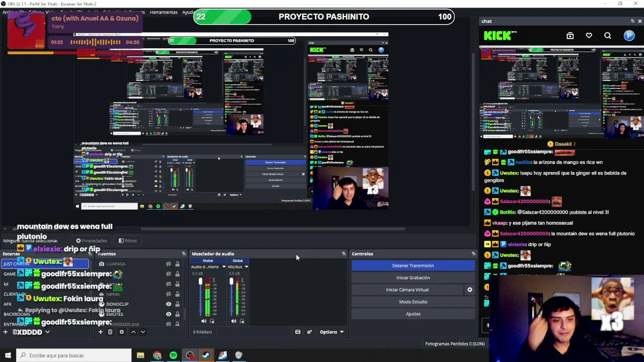Click Iniciar Grabación button
Image resolution: width=644 pixels, height=362 pixels.
[413, 278]
